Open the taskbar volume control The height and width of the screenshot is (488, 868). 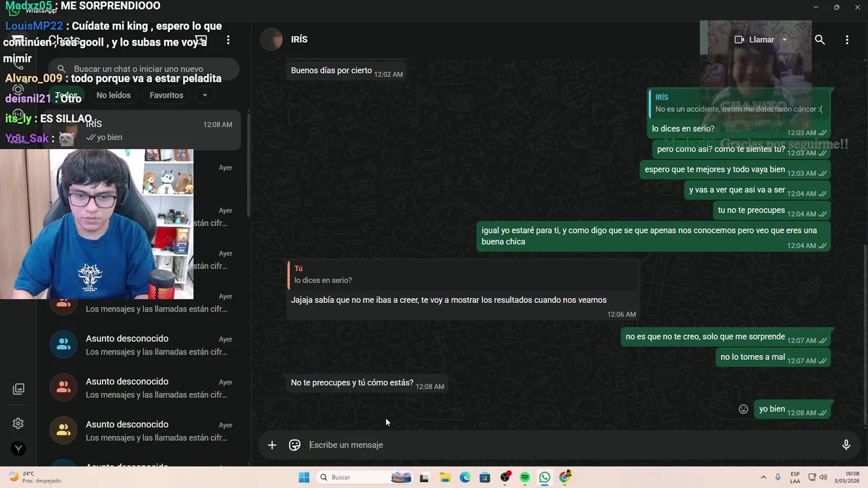click(823, 478)
